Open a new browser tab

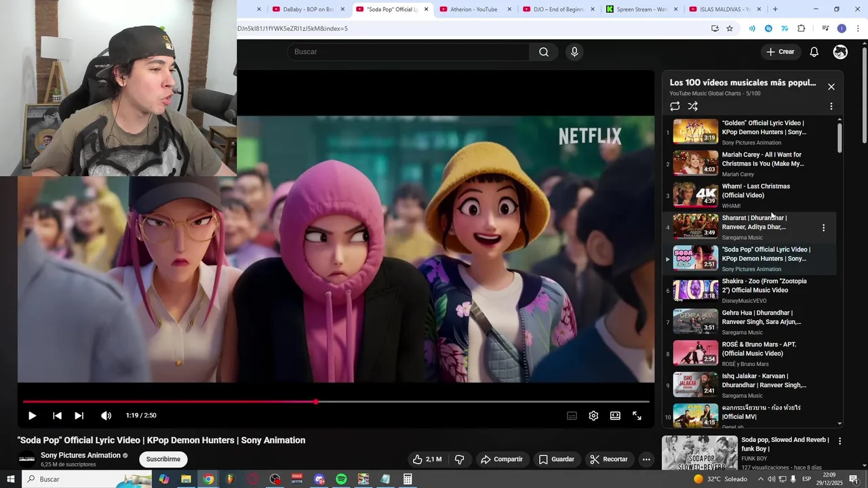tap(775, 9)
